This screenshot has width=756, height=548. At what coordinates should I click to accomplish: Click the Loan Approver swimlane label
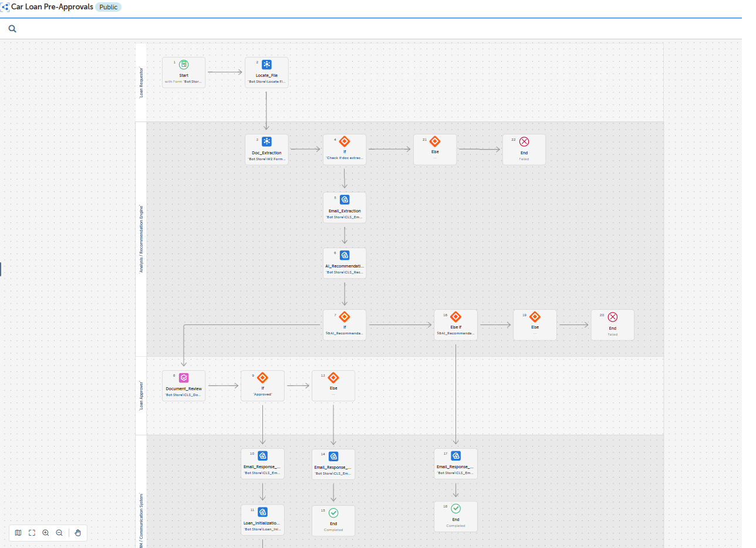coord(141,395)
